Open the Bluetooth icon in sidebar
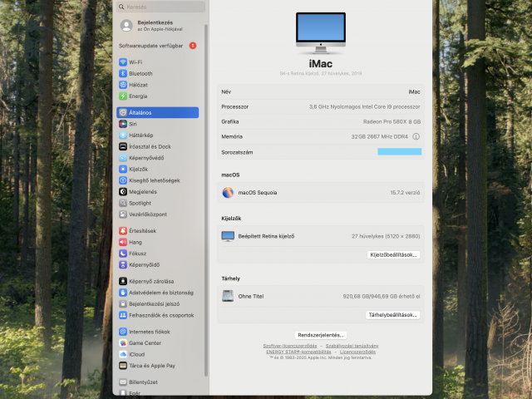Viewport: 532px width, 399px height. point(123,74)
